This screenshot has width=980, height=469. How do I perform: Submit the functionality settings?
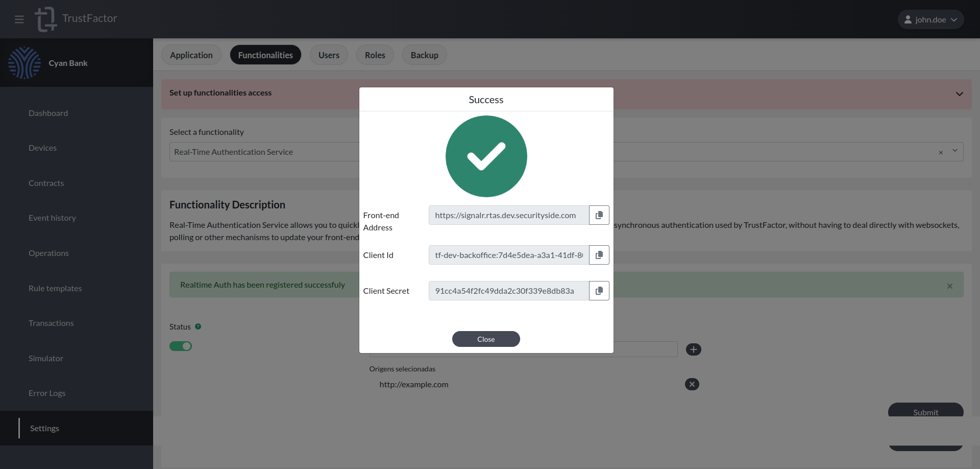click(x=925, y=412)
